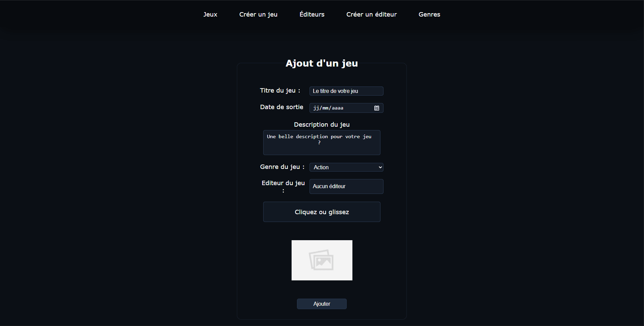Click the Description du jeu label
Screen dimensions: 644x326
(322, 125)
